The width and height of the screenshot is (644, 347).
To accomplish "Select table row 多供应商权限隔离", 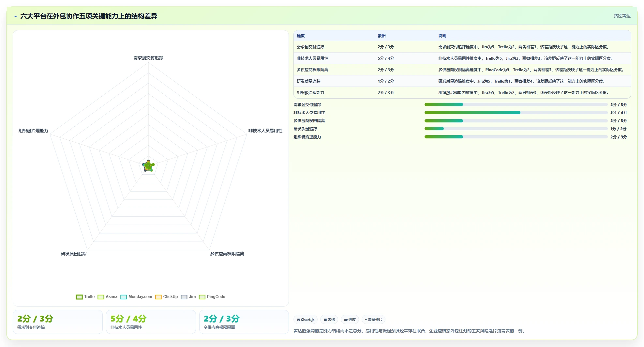I will pos(462,70).
